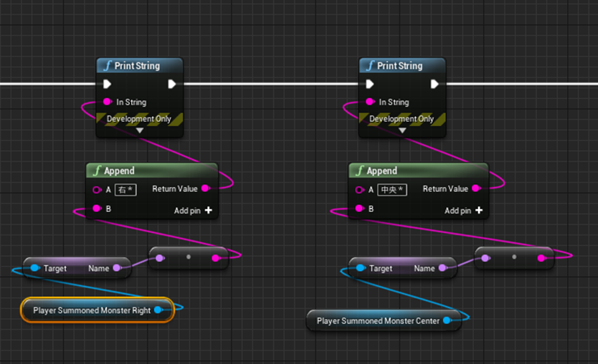This screenshot has height=364, width=598.
Task: Select the right Append node header
Action: [x=418, y=171]
